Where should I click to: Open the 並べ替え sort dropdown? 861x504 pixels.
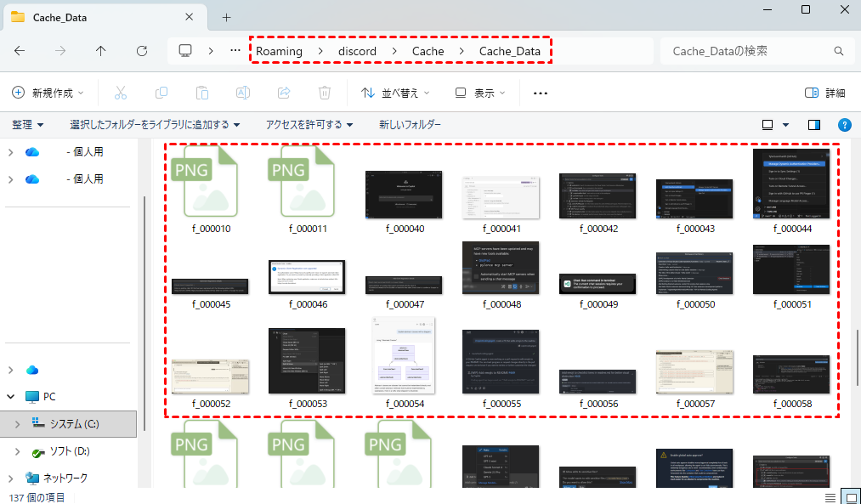pyautogui.click(x=395, y=93)
